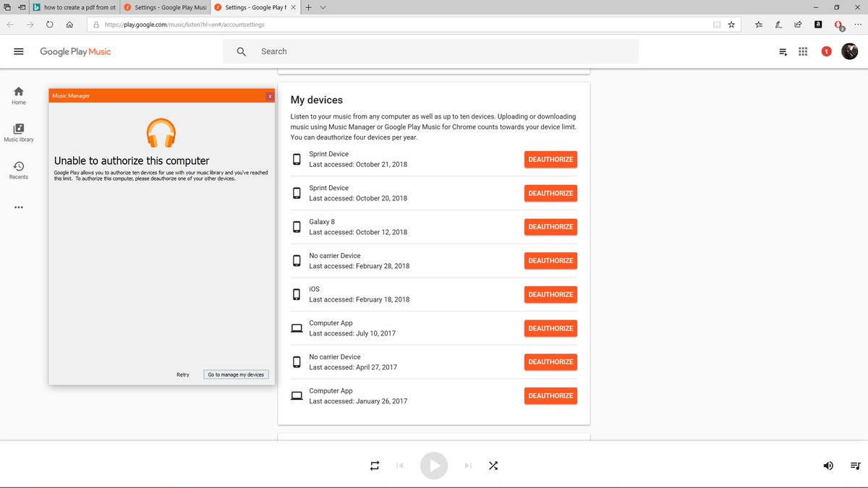
Task: Open the player queue list icon
Action: click(x=855, y=466)
